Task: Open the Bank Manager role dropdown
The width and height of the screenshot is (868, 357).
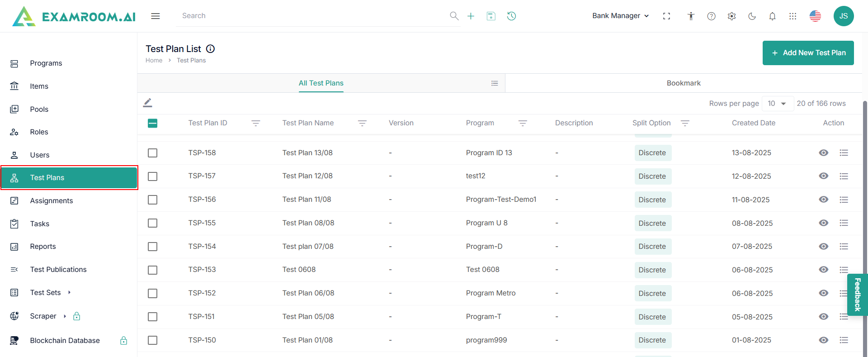Action: (x=620, y=16)
